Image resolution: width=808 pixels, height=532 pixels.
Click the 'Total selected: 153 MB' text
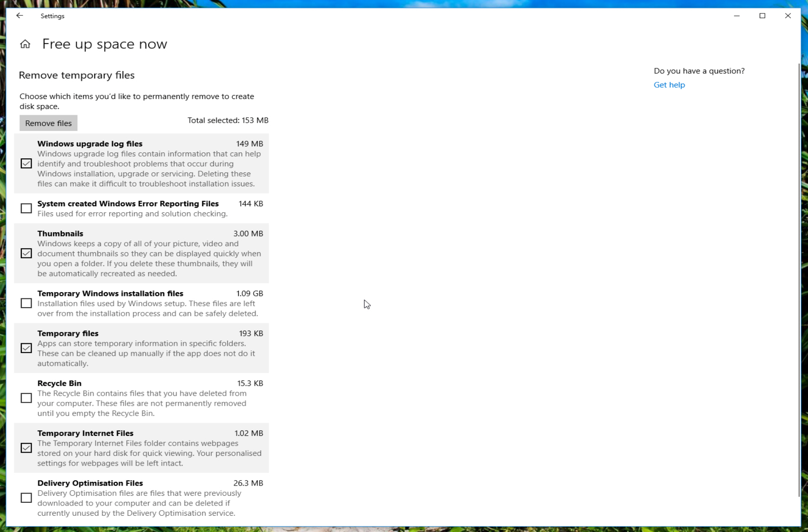click(x=228, y=120)
